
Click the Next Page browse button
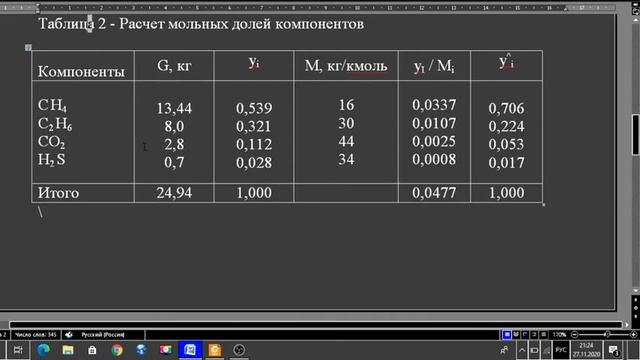click(636, 316)
